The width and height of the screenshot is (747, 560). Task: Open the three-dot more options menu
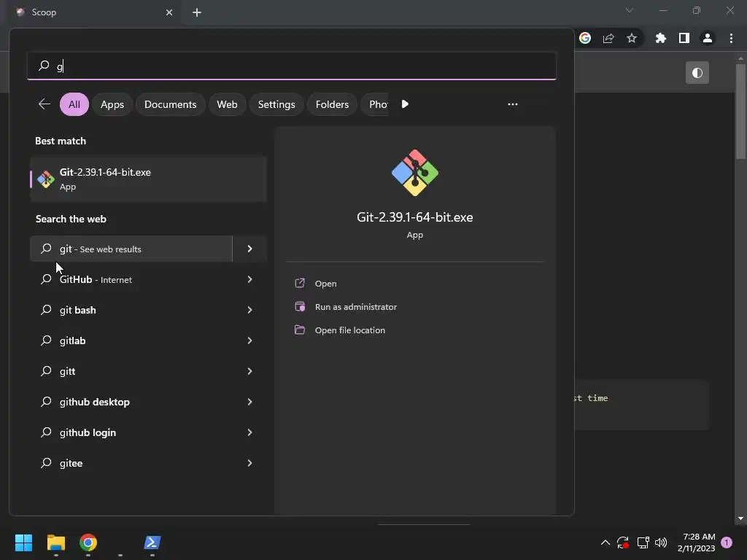(x=513, y=104)
